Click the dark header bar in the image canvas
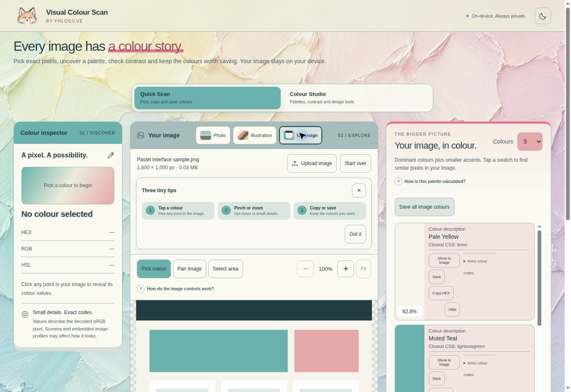The width and height of the screenshot is (571, 392). tap(254, 310)
